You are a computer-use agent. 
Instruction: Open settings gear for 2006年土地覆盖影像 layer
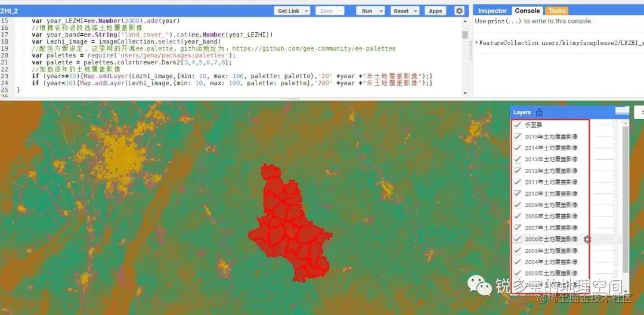pos(587,239)
